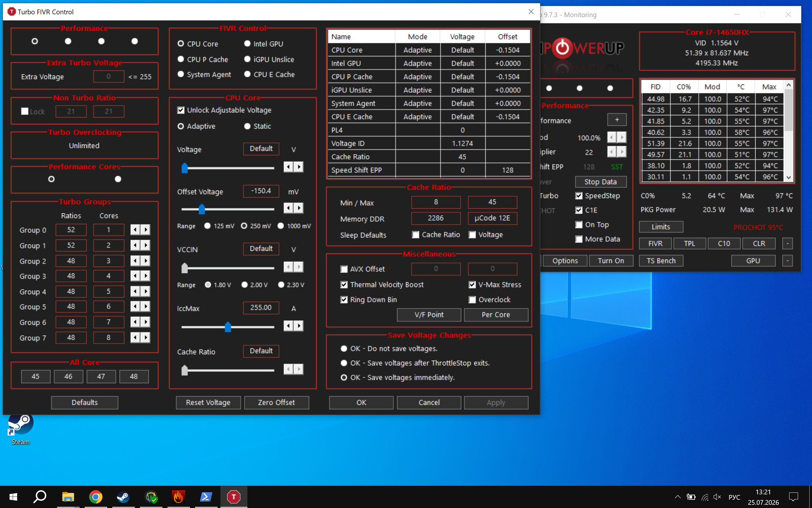Open Limits in ThrottleStop window

coord(661,227)
